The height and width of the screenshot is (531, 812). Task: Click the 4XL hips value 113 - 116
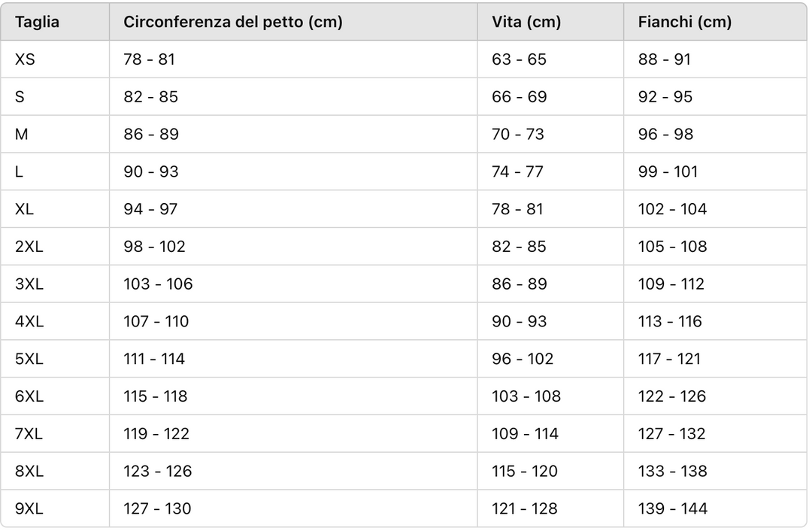pyautogui.click(x=670, y=321)
